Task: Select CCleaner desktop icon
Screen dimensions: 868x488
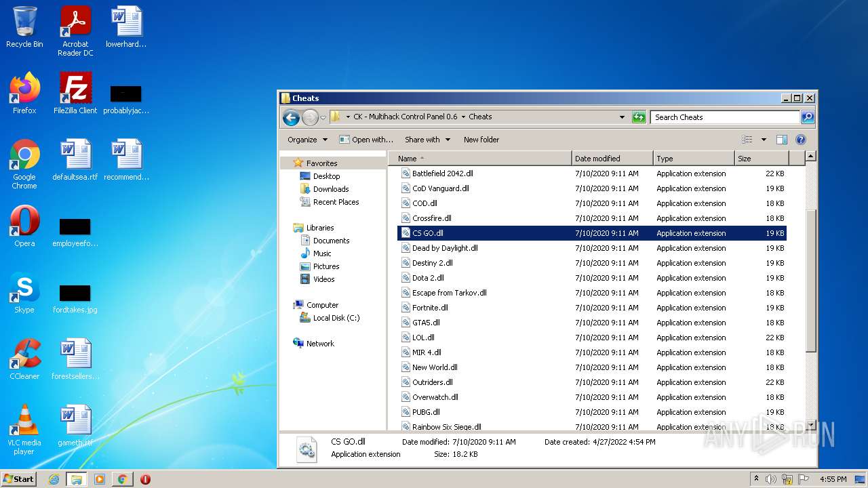Action: (x=24, y=359)
